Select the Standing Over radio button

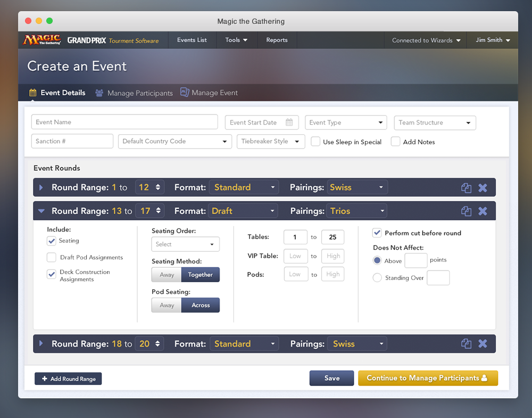pyautogui.click(x=377, y=277)
